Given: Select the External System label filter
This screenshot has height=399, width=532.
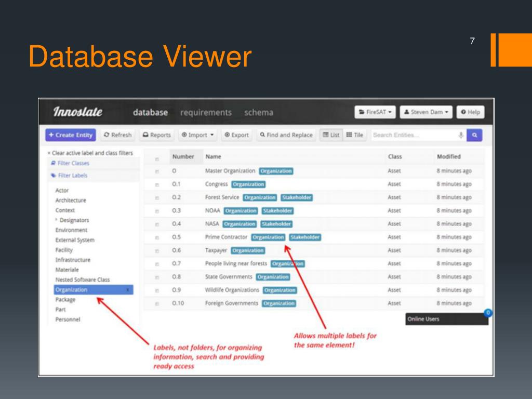Looking at the screenshot, I should pos(75,240).
